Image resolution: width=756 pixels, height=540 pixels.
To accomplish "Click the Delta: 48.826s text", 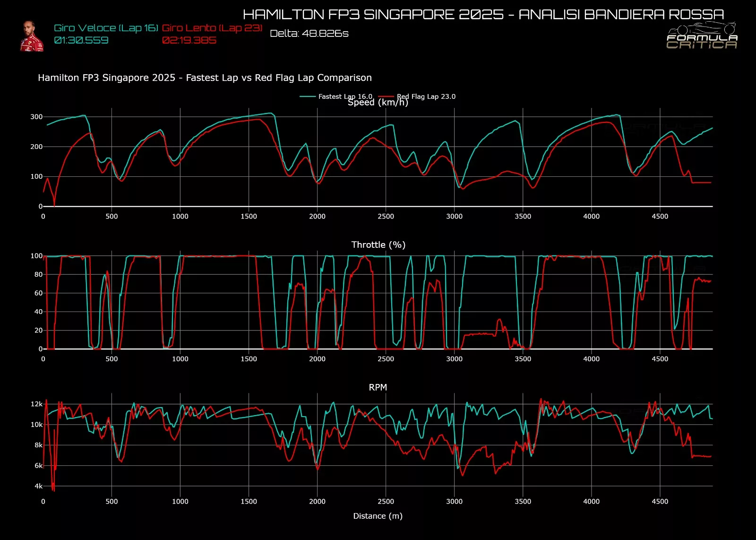I will tap(309, 34).
